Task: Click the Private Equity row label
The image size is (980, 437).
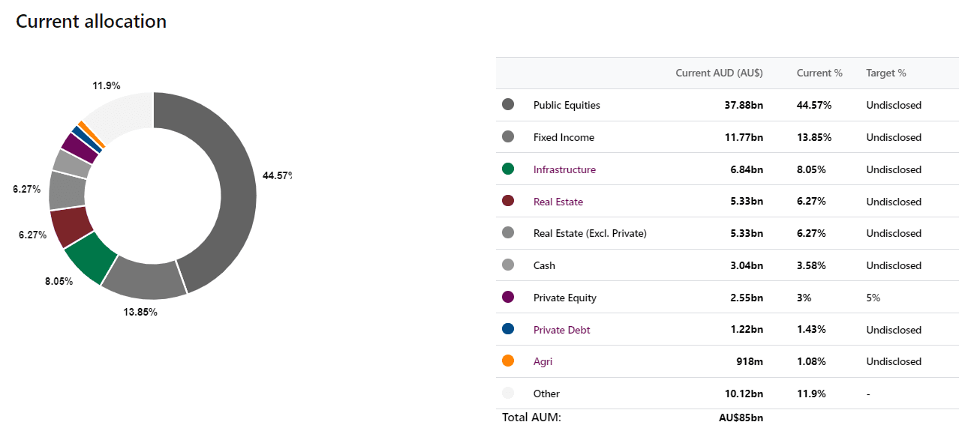Action: (x=565, y=298)
